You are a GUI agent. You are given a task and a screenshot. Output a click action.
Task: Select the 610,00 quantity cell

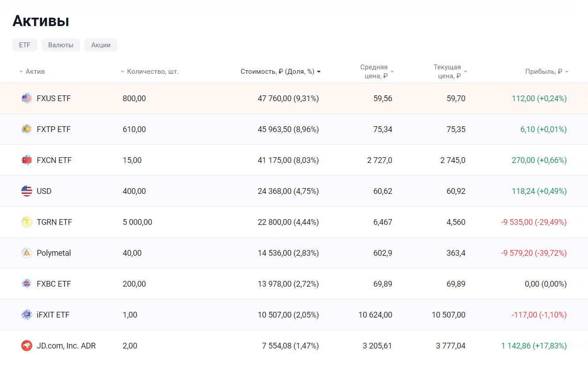click(134, 129)
